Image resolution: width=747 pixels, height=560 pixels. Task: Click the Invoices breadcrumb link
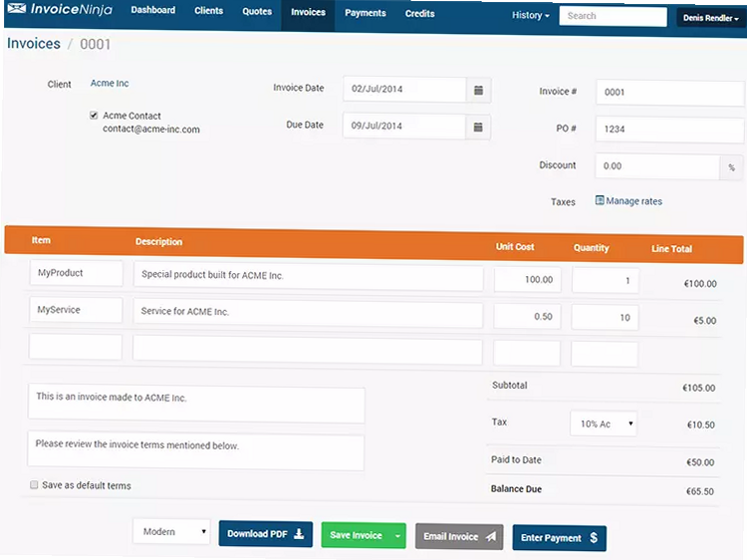pyautogui.click(x=34, y=44)
